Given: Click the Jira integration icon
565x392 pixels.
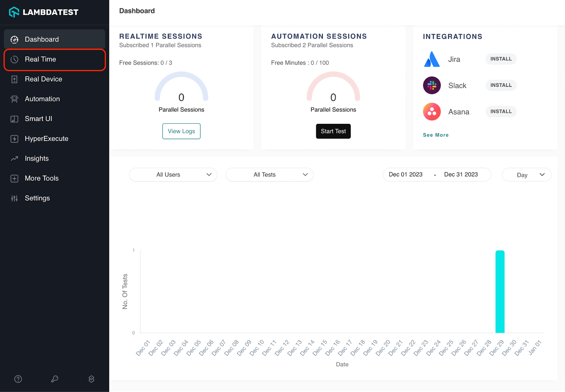Looking at the screenshot, I should (432, 59).
